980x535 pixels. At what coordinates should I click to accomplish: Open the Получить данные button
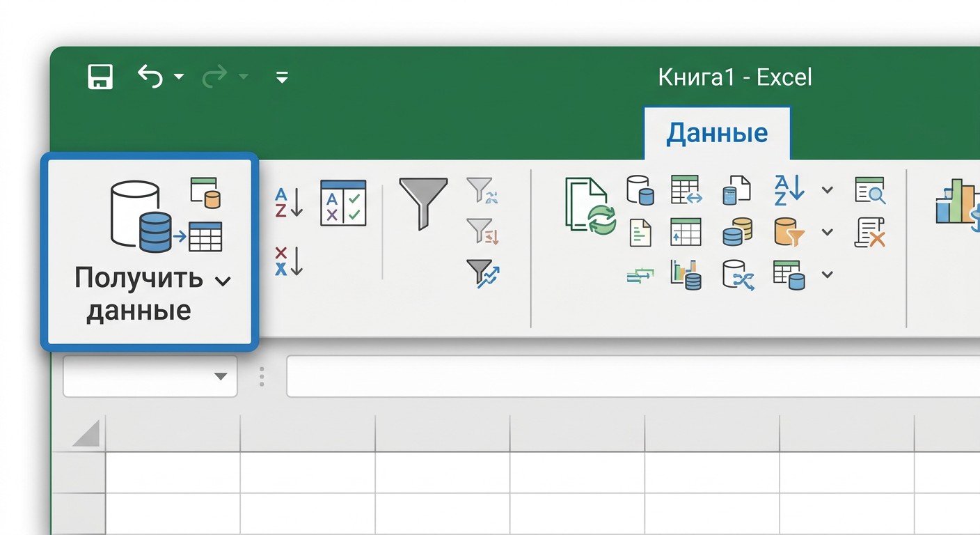[x=150, y=251]
